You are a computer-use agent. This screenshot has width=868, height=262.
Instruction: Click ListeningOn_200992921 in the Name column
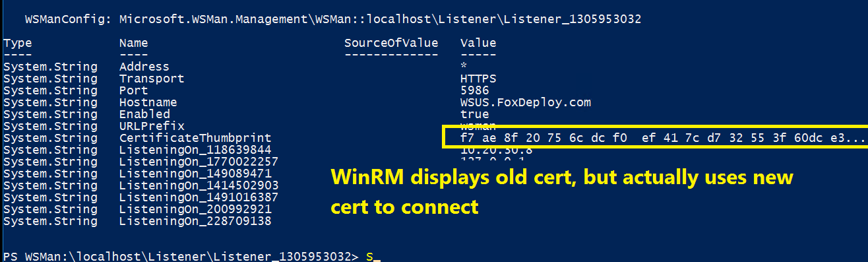(x=195, y=209)
